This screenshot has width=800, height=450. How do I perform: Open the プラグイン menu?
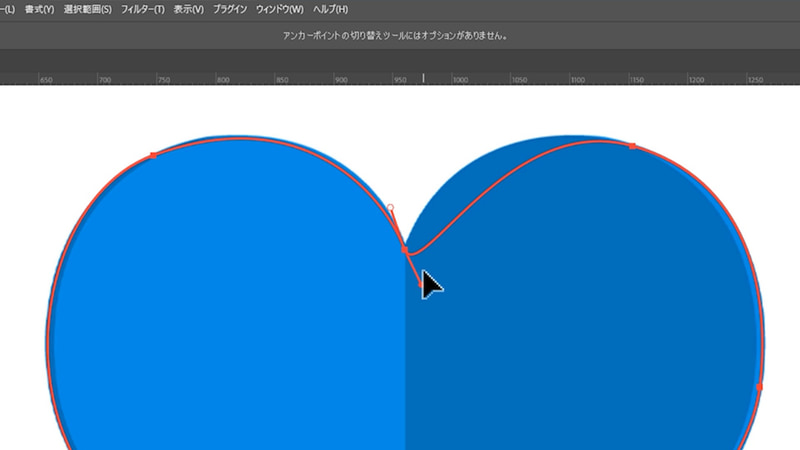pyautogui.click(x=230, y=9)
